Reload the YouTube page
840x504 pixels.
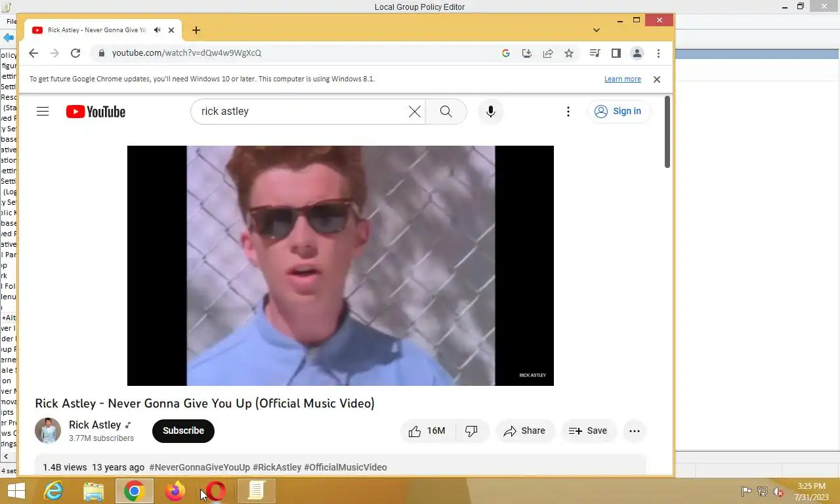tap(75, 53)
